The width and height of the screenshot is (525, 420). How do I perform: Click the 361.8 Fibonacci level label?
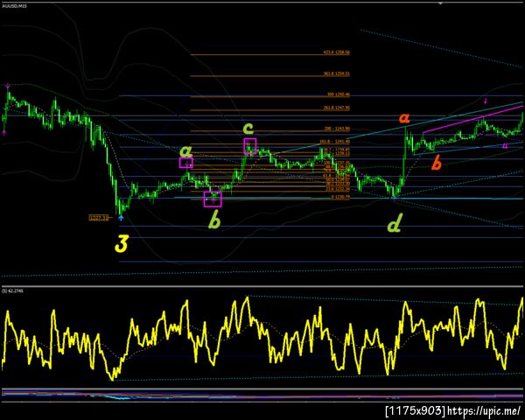tap(337, 73)
